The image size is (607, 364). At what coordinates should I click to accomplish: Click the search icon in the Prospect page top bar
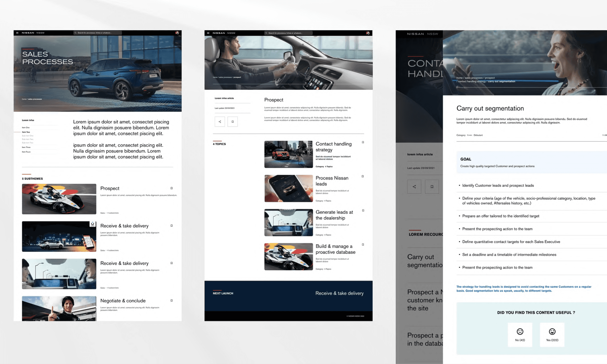pos(266,33)
